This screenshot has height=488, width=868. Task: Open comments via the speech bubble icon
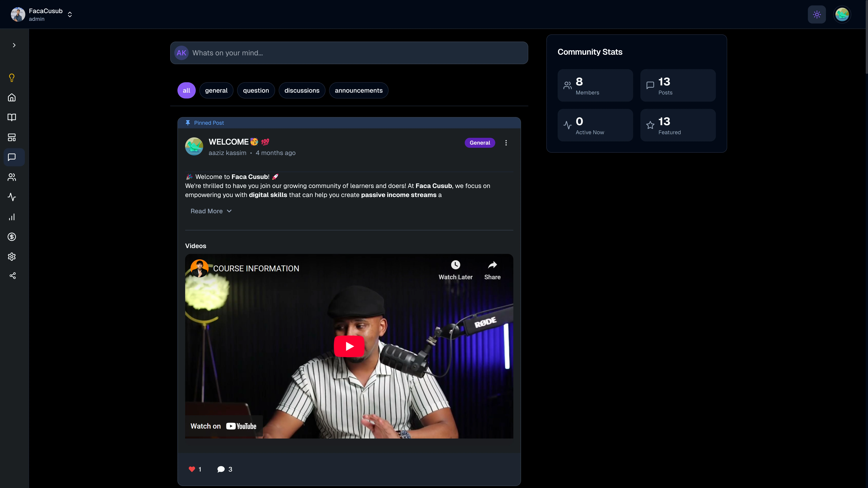(x=221, y=469)
